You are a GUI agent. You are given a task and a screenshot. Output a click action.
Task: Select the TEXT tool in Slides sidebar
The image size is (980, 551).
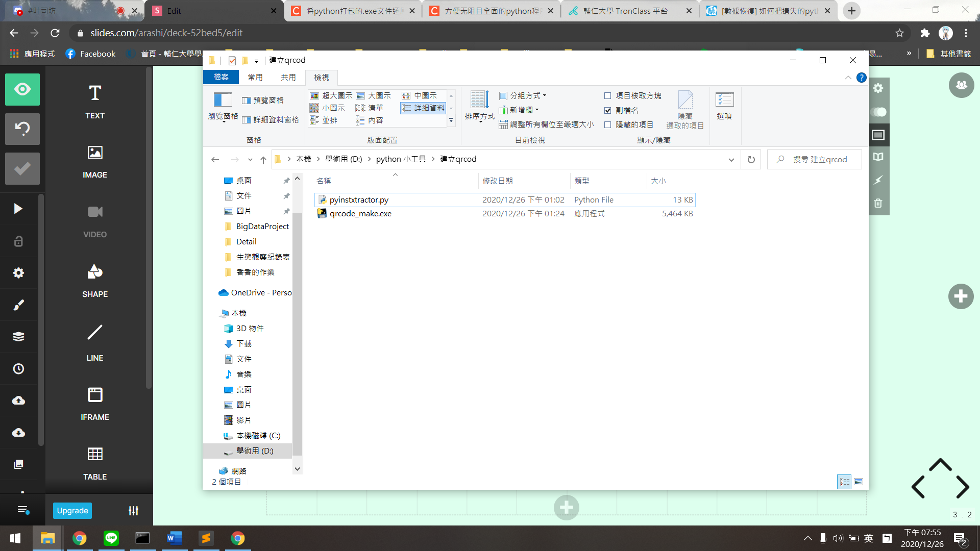[95, 102]
